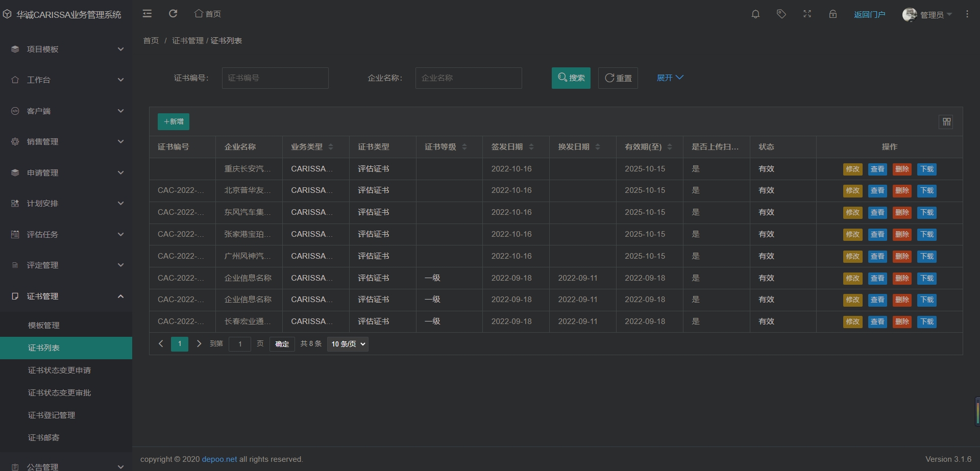Screen dimensions: 980x471
Task: Sort by 业务类型 column arrows
Action: [331, 147]
